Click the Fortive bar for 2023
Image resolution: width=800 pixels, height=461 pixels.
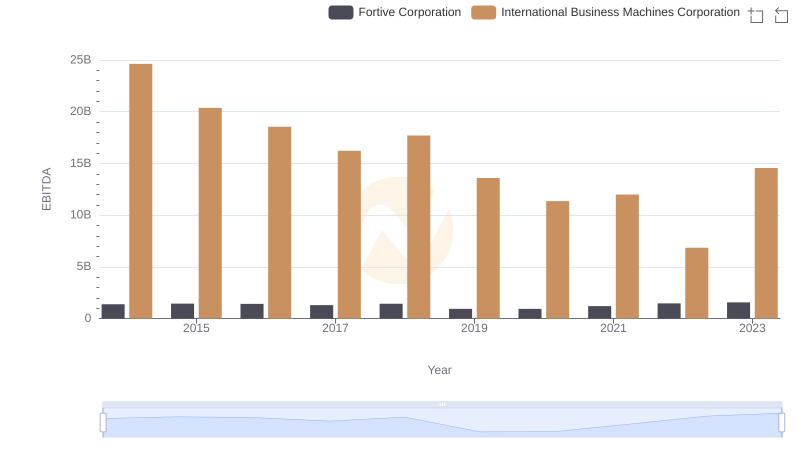[738, 311]
